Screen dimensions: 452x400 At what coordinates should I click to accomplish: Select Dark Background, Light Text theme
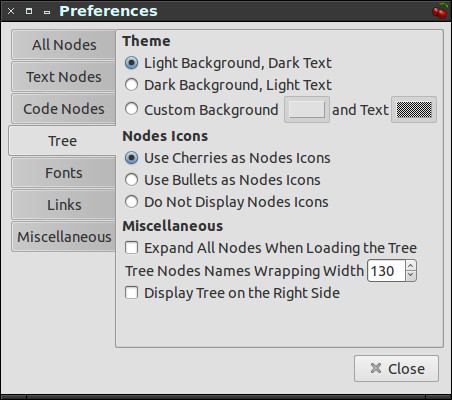click(x=131, y=85)
